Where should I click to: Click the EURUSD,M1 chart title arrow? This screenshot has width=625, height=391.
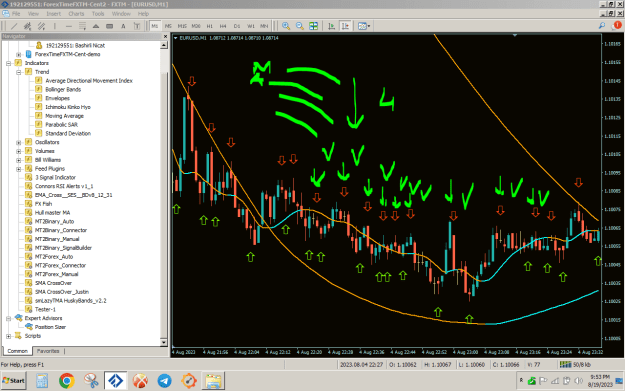click(x=175, y=38)
